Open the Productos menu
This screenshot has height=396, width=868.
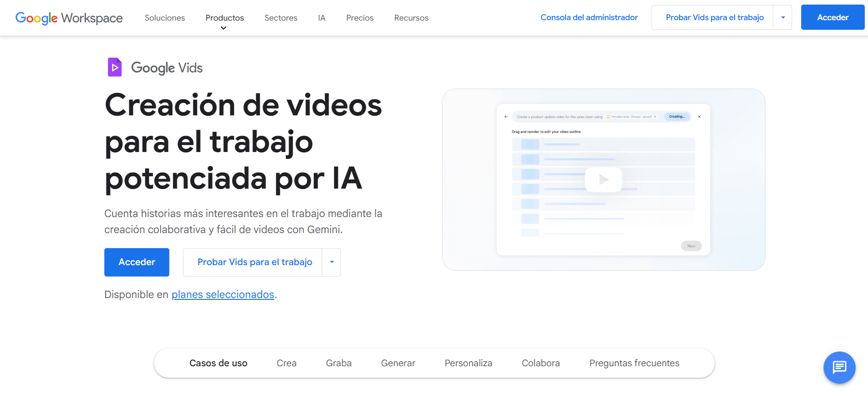[225, 18]
